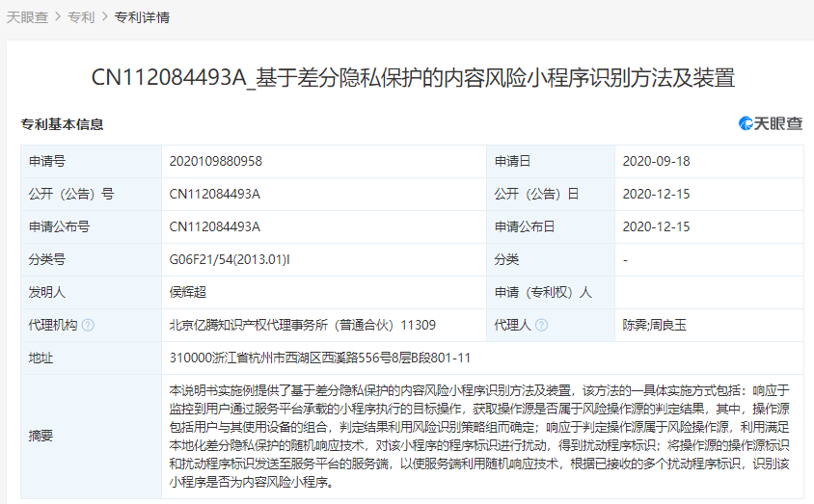Screen dimensions: 814x504
Task: Select application date 2020-09-18
Action: [x=656, y=161]
